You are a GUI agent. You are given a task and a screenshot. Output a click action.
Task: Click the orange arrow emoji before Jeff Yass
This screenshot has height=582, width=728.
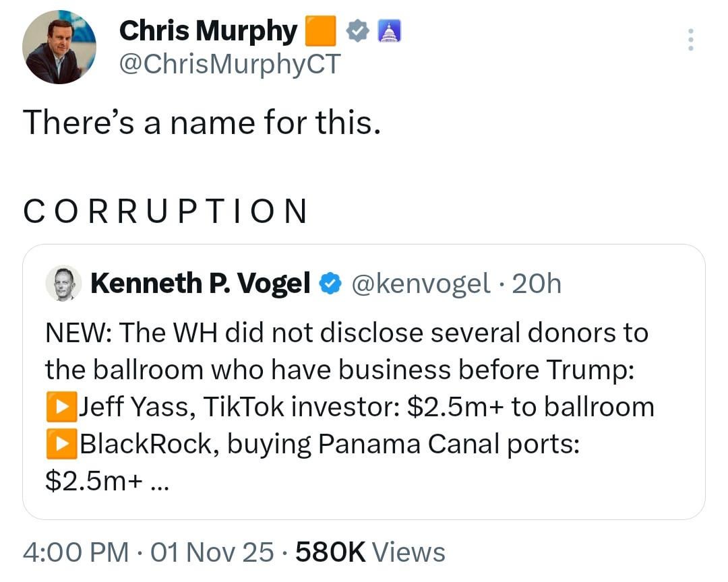[61, 407]
